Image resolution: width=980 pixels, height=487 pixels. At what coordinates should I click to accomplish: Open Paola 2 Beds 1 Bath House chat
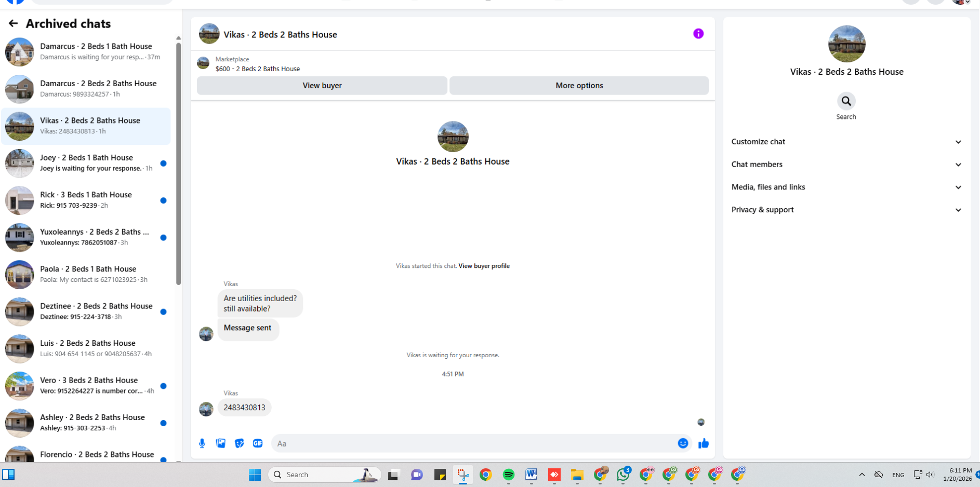tap(86, 275)
